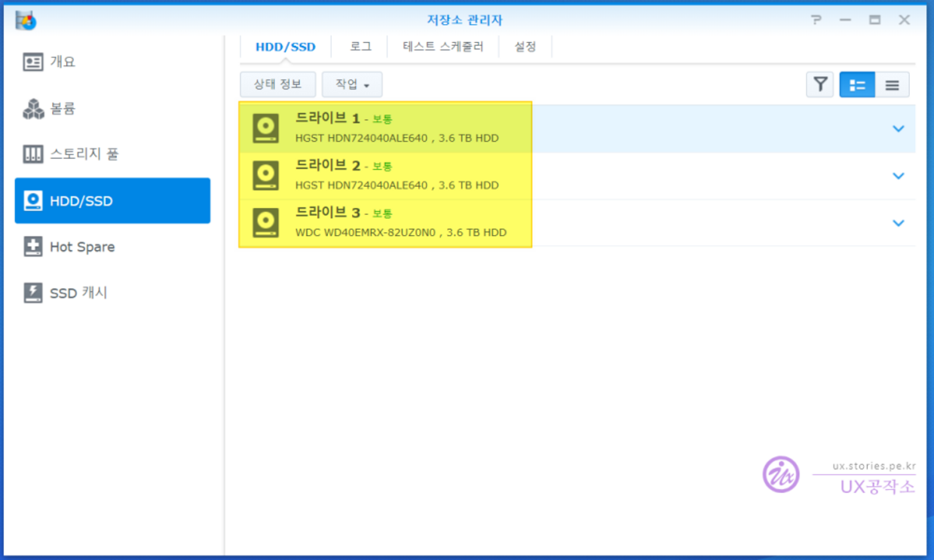
Task: Go to the 볼륨 volume section
Action: 62,109
